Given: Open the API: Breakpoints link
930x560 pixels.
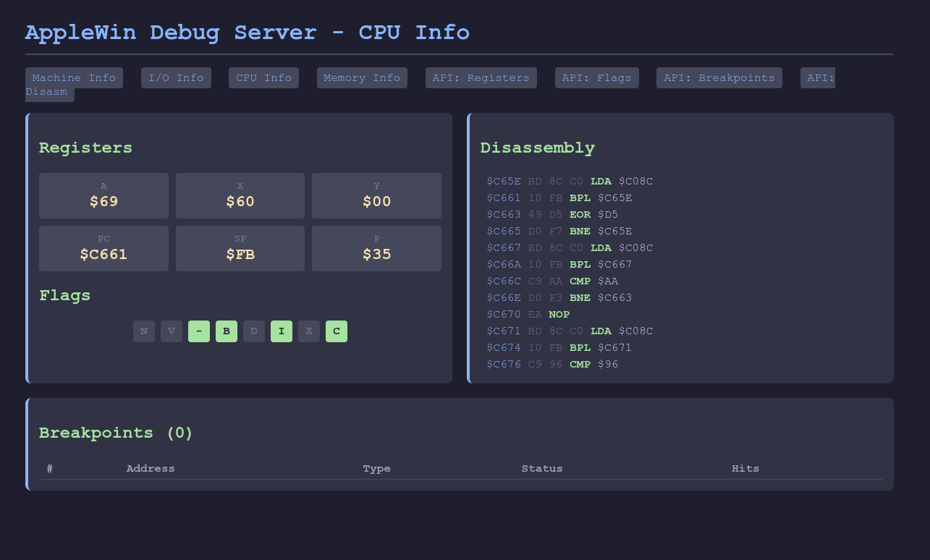Looking at the screenshot, I should tap(719, 77).
